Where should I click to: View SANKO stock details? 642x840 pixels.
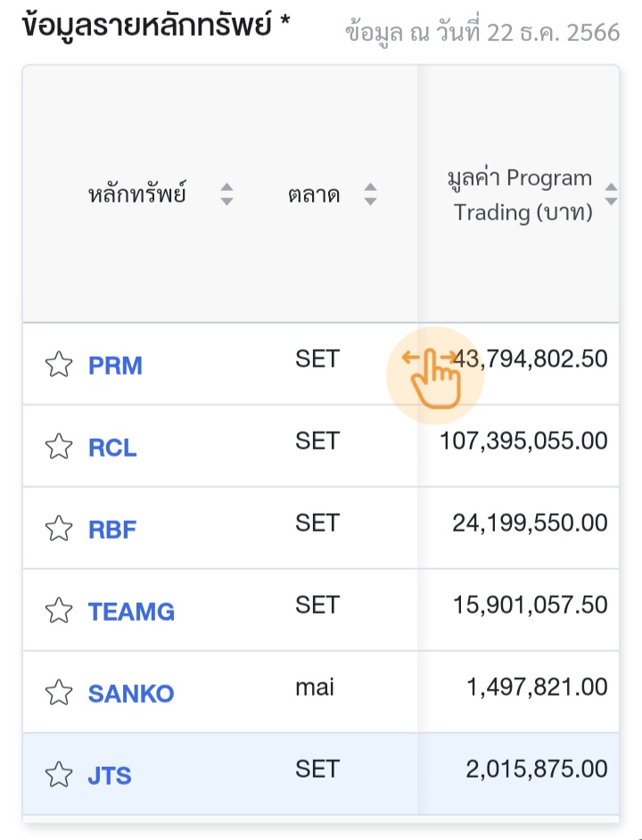click(x=131, y=693)
